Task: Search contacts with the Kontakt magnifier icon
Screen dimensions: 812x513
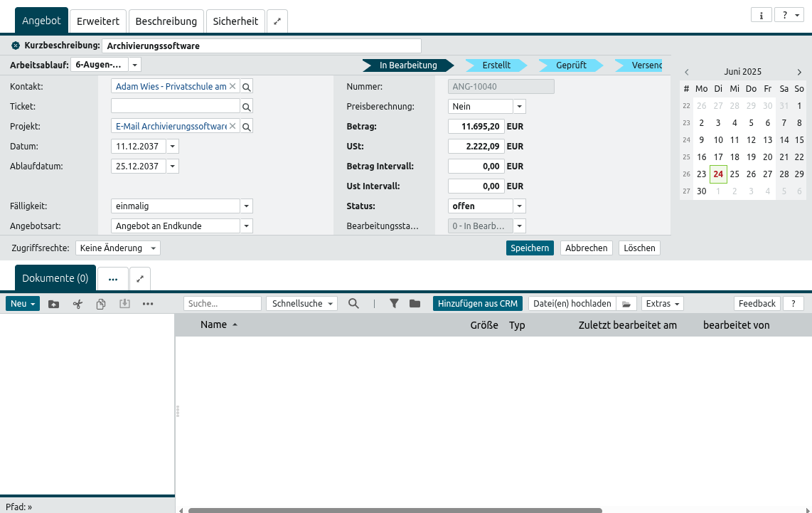Action: point(247,87)
